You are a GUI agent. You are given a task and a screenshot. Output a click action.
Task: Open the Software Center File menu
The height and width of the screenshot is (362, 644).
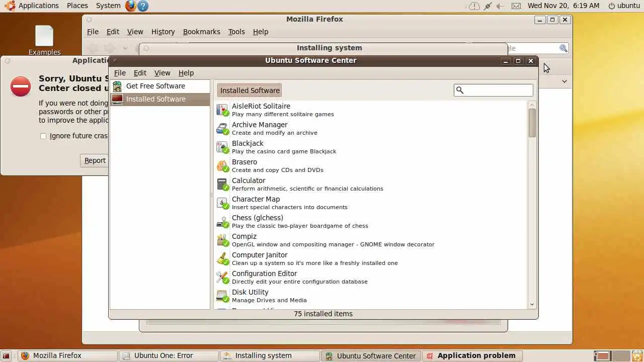(x=120, y=73)
